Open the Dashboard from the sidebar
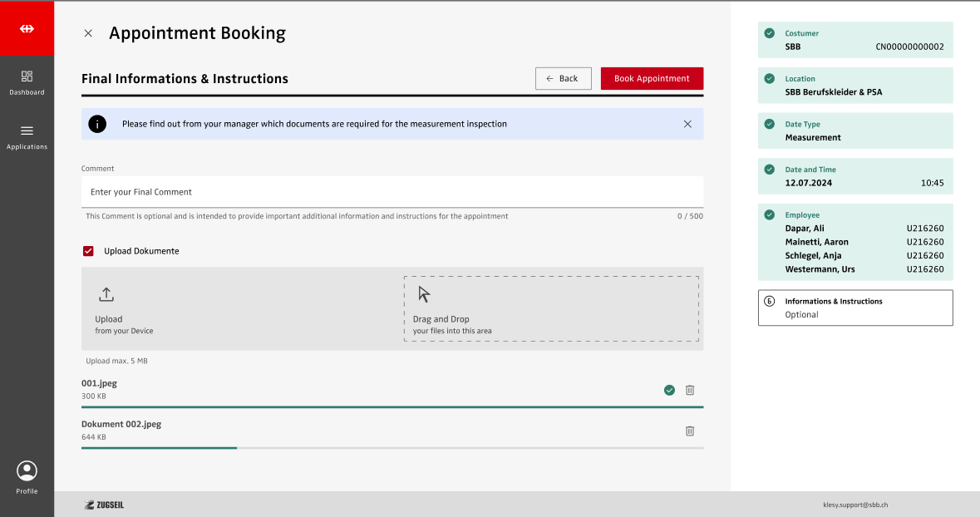Viewport: 980px width, 517px height. pyautogui.click(x=27, y=81)
